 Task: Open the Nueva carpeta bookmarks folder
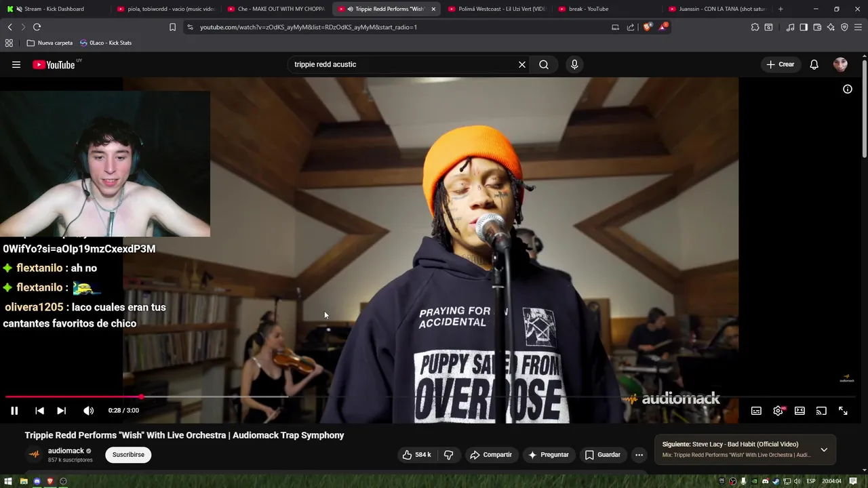tap(50, 43)
